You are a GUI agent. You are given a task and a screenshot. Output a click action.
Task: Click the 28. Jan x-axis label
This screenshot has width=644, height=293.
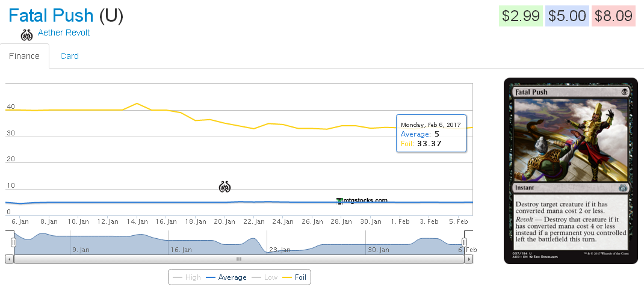coord(341,221)
